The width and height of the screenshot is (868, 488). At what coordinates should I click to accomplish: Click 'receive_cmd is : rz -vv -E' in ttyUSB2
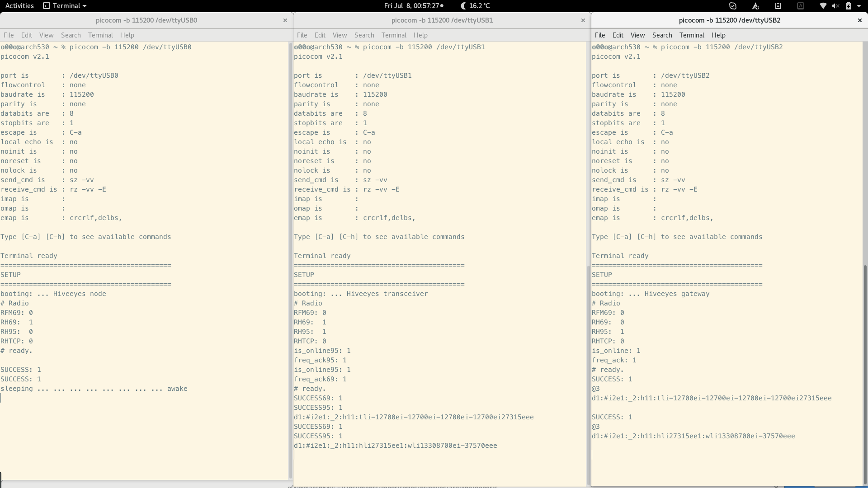pyautogui.click(x=645, y=189)
